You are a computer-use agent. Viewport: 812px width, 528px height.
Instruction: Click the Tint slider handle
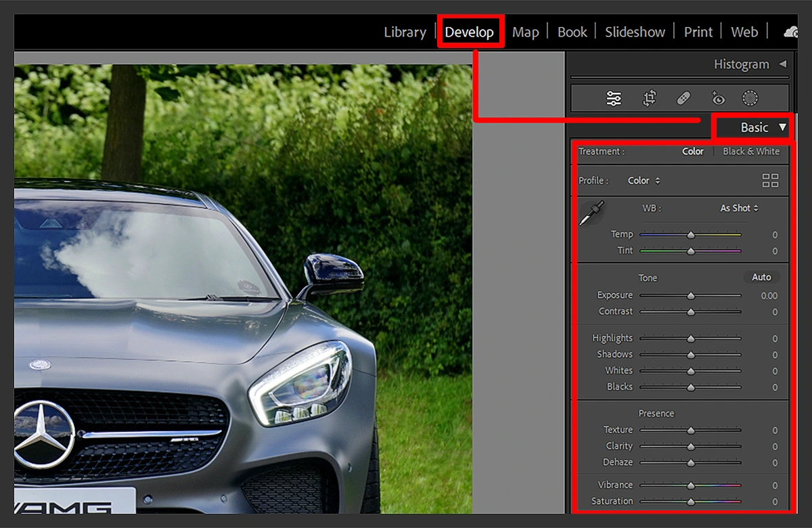(691, 251)
